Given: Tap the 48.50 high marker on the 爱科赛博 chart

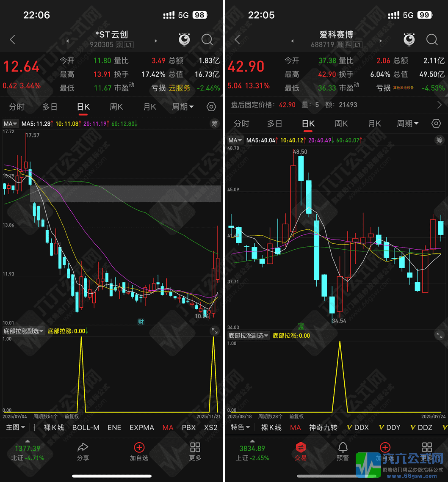Looking at the screenshot, I should click(x=300, y=152).
